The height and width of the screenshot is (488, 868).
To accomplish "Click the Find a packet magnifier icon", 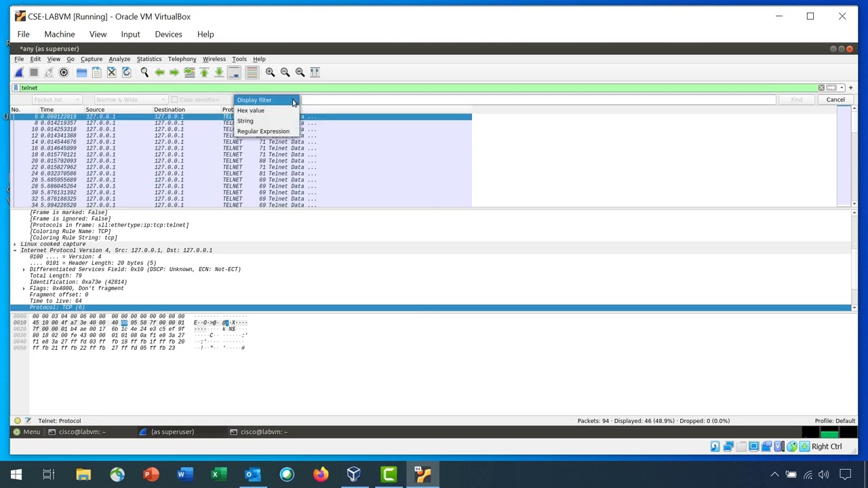I will tap(144, 72).
